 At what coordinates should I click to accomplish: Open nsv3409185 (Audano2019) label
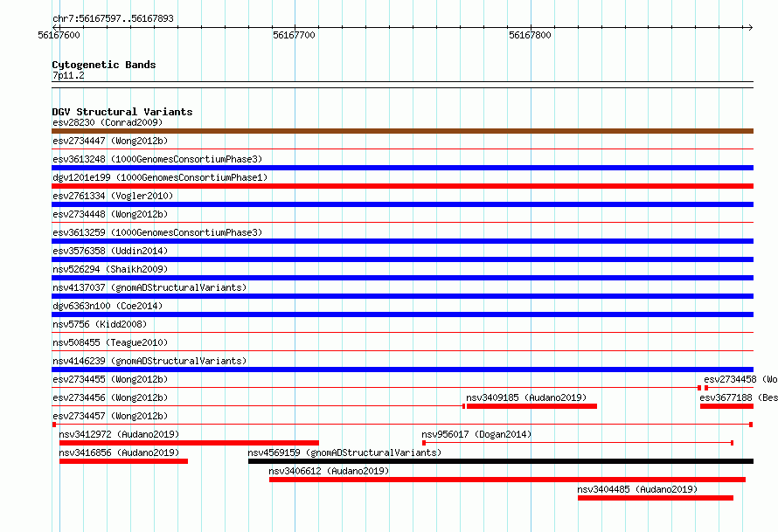coord(526,397)
